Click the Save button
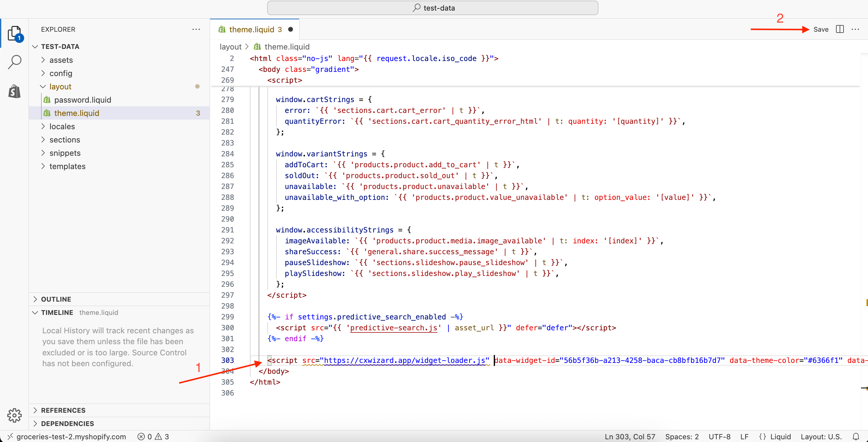Image resolution: width=868 pixels, height=442 pixels. coord(821,29)
